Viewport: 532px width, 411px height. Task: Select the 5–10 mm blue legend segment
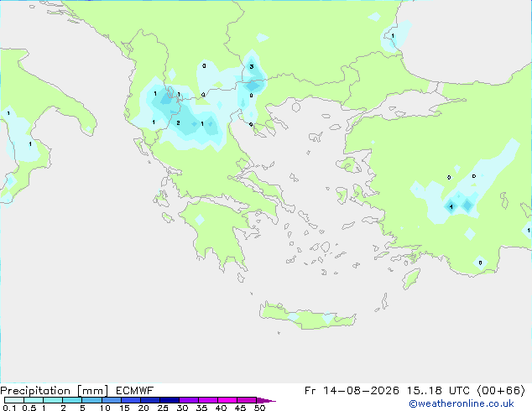(x=91, y=400)
